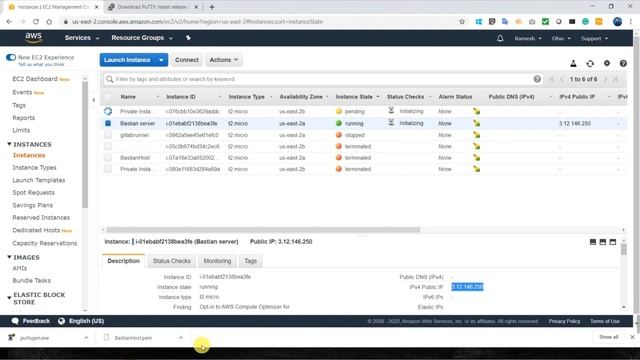Click alarm icon for gitlabrunner row

[x=476, y=135]
